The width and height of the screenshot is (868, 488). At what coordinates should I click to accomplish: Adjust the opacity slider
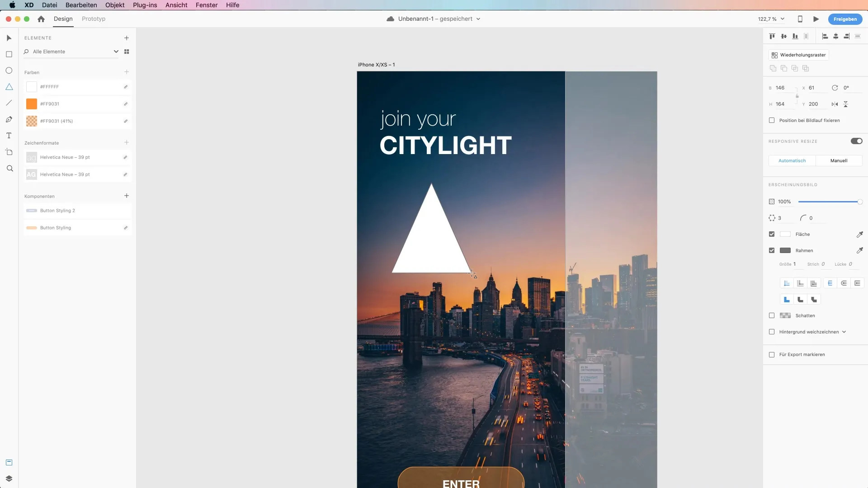830,202
